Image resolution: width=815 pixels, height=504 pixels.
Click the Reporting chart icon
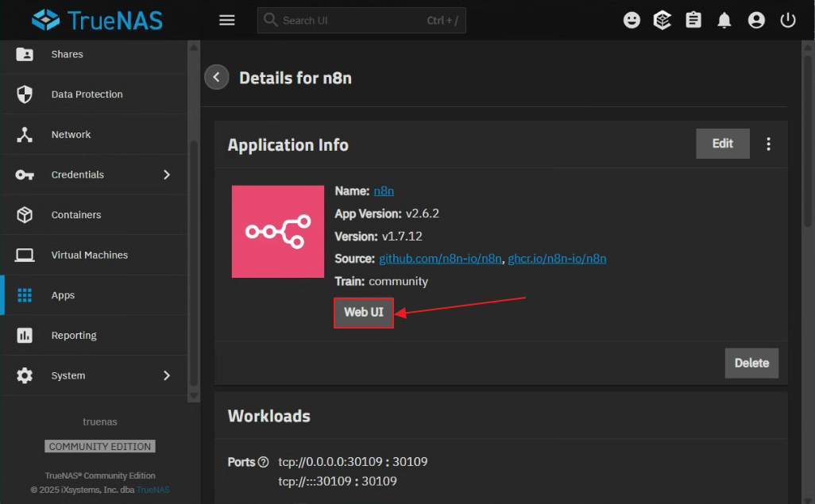25,335
